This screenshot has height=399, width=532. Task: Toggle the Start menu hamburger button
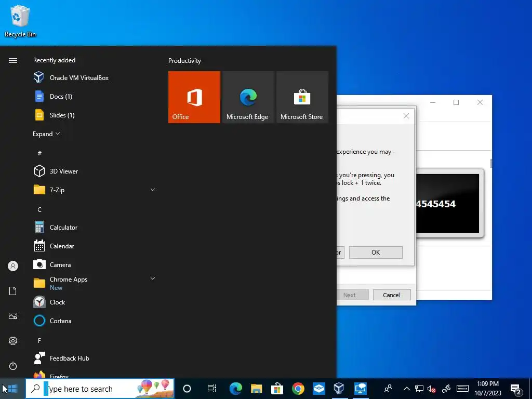(13, 60)
